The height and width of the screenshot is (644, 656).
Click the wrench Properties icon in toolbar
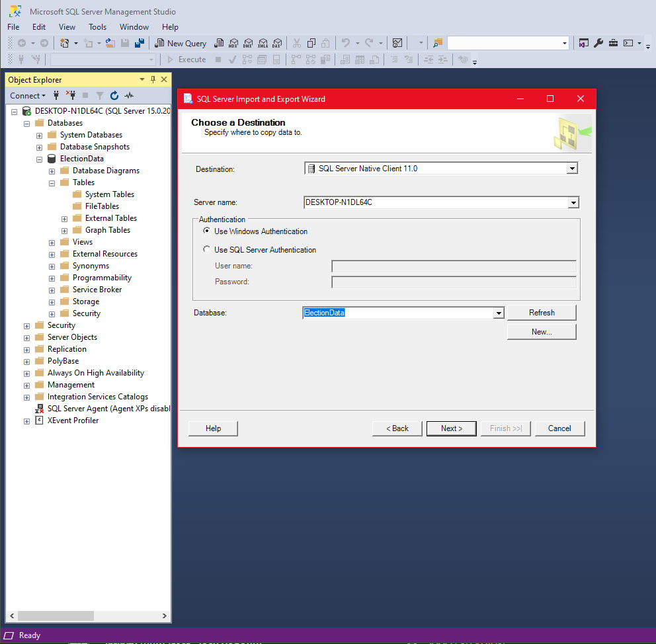[598, 43]
